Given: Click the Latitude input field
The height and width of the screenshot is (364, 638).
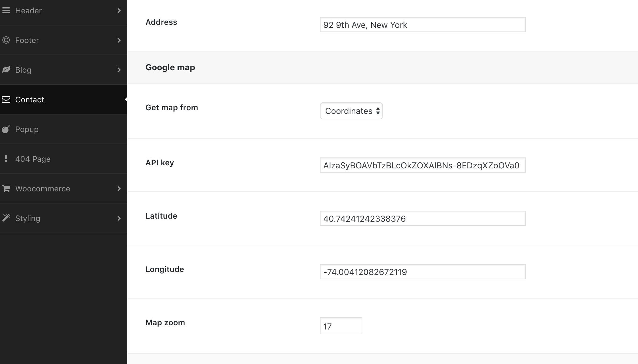Looking at the screenshot, I should pyautogui.click(x=423, y=219).
